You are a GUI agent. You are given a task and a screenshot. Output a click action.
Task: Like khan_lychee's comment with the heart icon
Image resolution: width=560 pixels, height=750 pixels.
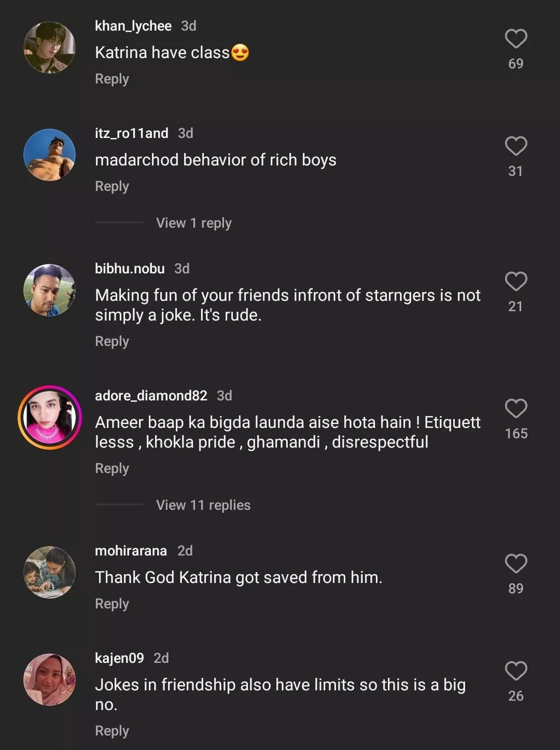pos(516,39)
